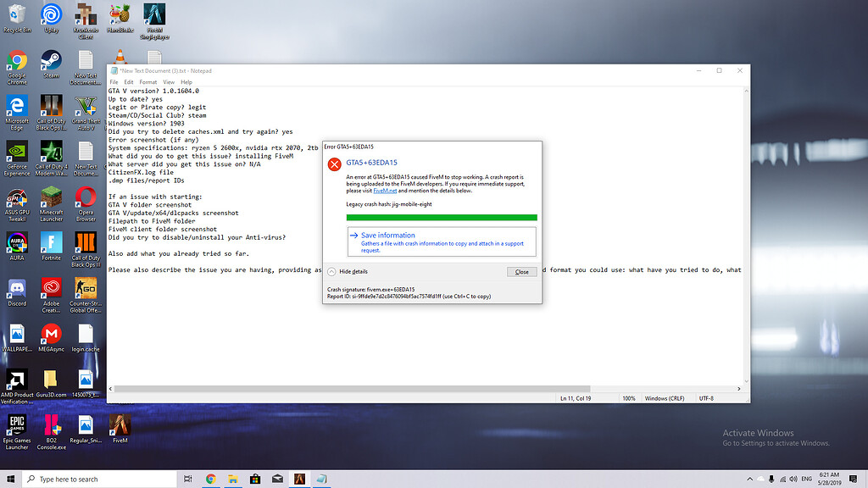Screen dimensions: 868x488
Task: Open Discord from the desktop
Action: coord(17,288)
